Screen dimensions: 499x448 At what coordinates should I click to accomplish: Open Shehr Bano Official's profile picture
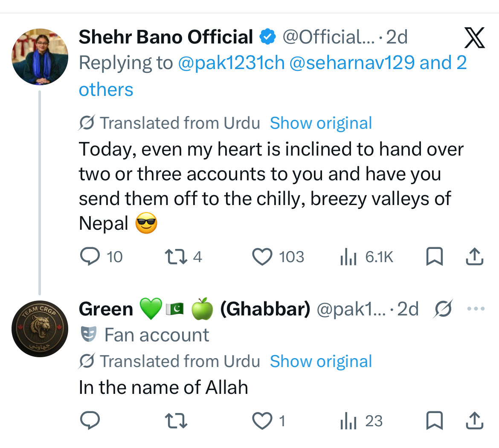(x=40, y=57)
